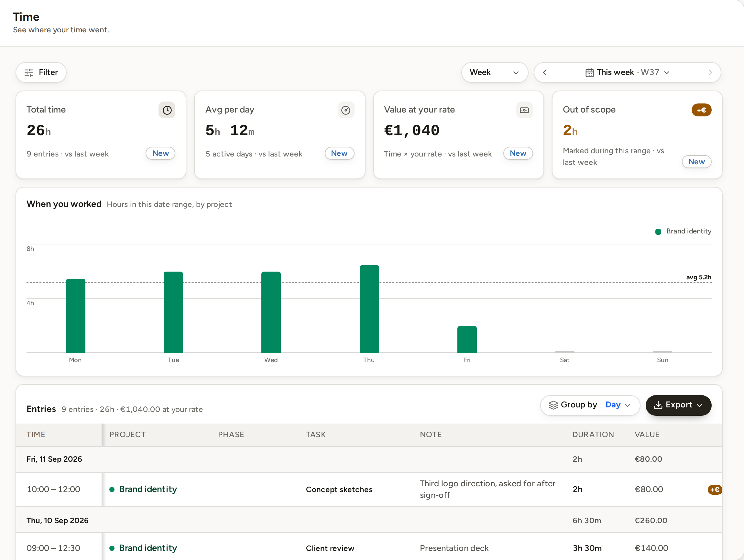
Task: Open the Filter options
Action: point(41,72)
